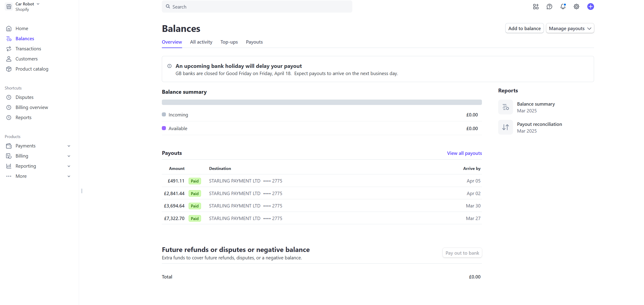This screenshot has height=305, width=644.
Task: Expand the More products menu
Action: coord(69,176)
